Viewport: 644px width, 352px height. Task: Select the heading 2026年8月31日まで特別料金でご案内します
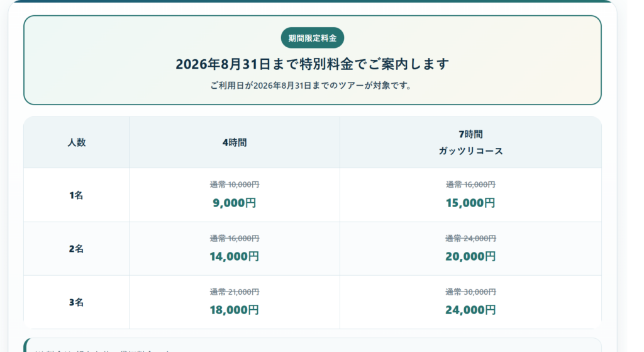tap(312, 64)
